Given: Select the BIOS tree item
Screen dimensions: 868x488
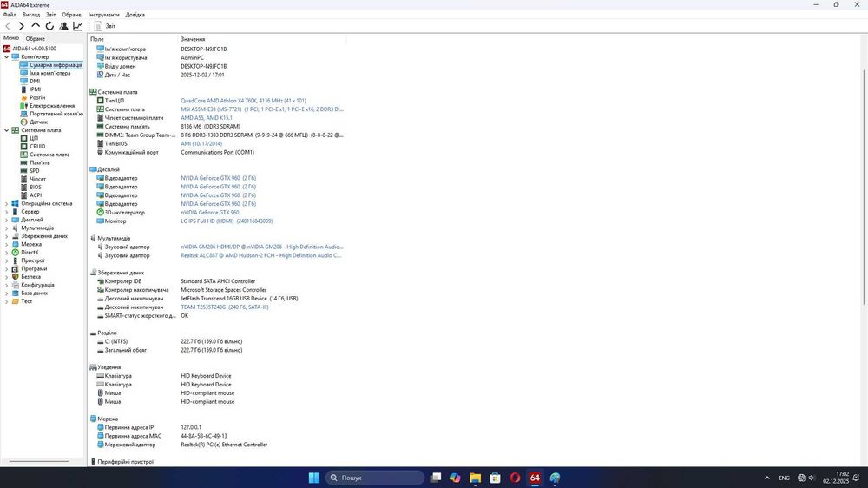Looking at the screenshot, I should (x=36, y=188).
